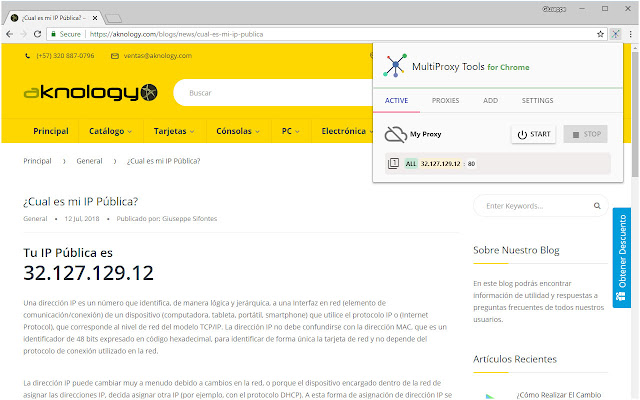Click the port number 80 in popup

tap(471, 164)
